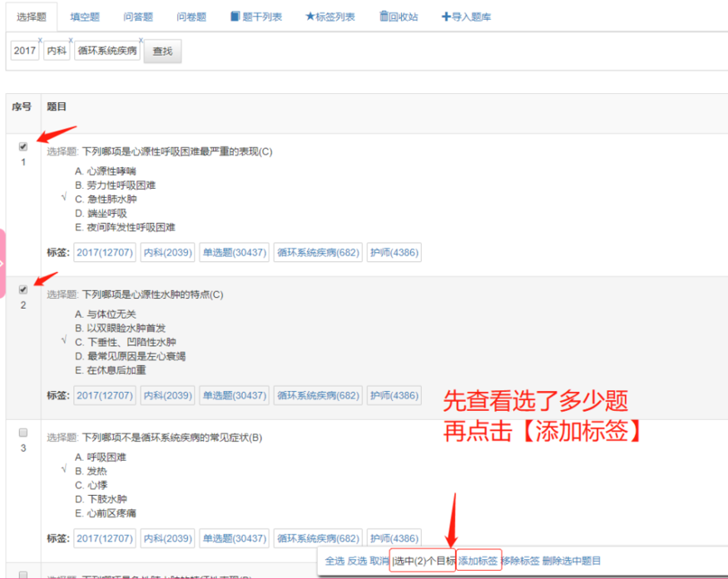The width and height of the screenshot is (728, 579).
Task: Click option C. 急性肺水肿
Action: tap(106, 199)
